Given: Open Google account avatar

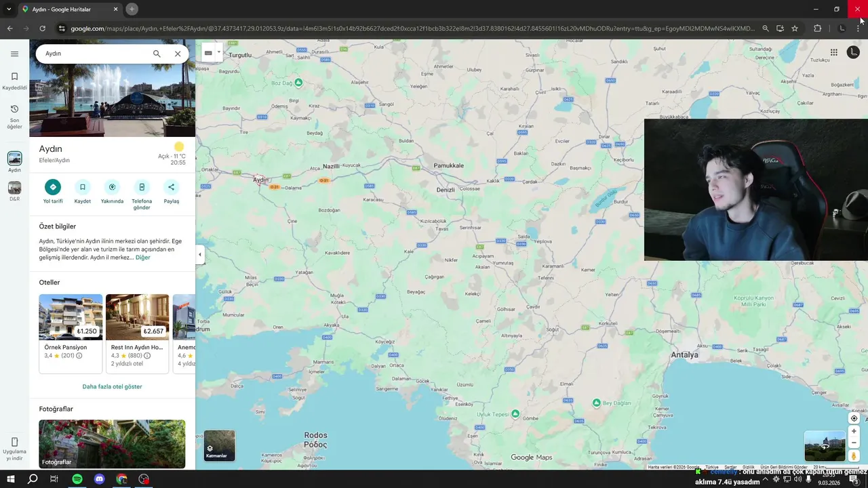Looking at the screenshot, I should click(853, 52).
